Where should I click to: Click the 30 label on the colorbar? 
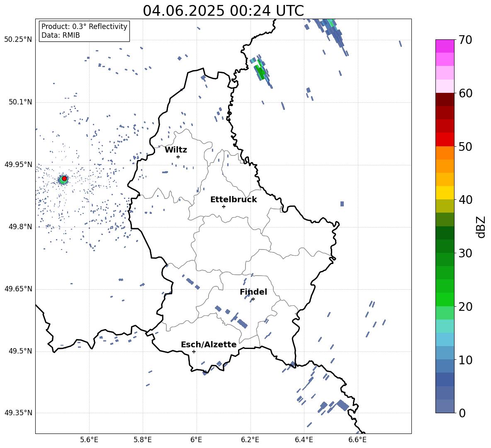tap(465, 253)
